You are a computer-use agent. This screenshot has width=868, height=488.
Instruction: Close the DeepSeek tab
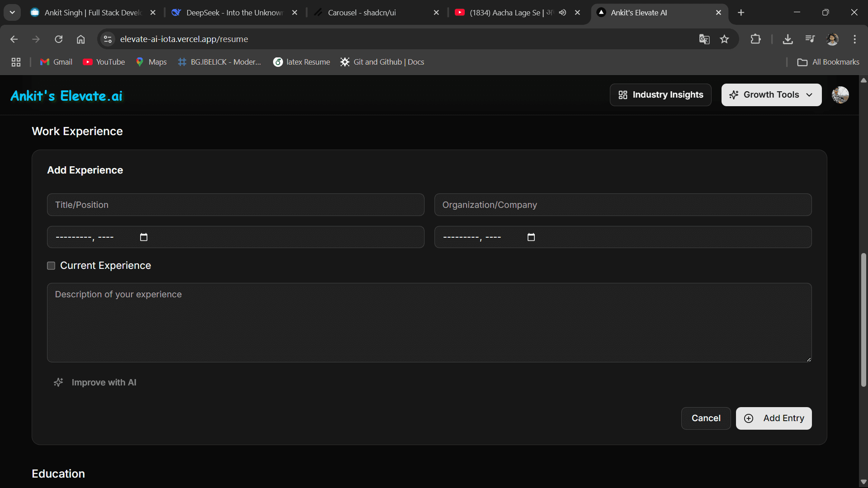click(295, 13)
